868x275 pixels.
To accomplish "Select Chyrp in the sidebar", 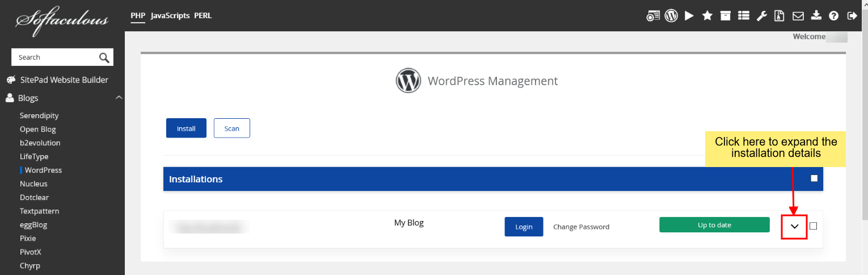I will [30, 265].
